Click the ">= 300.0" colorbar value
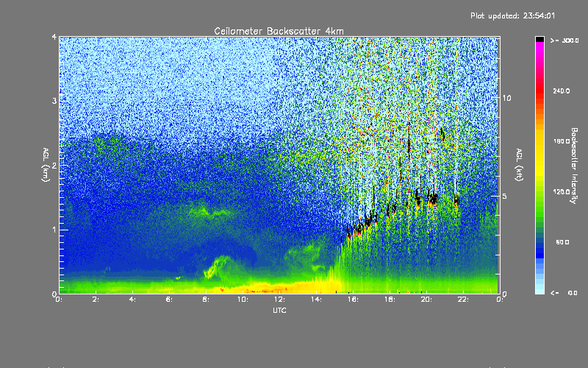 (564, 40)
